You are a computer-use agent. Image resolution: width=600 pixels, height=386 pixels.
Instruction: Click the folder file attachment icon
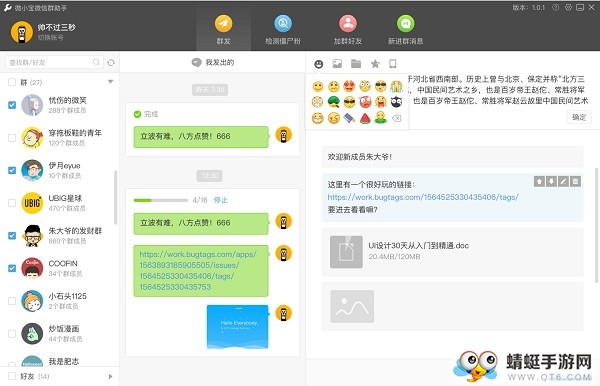[356, 64]
